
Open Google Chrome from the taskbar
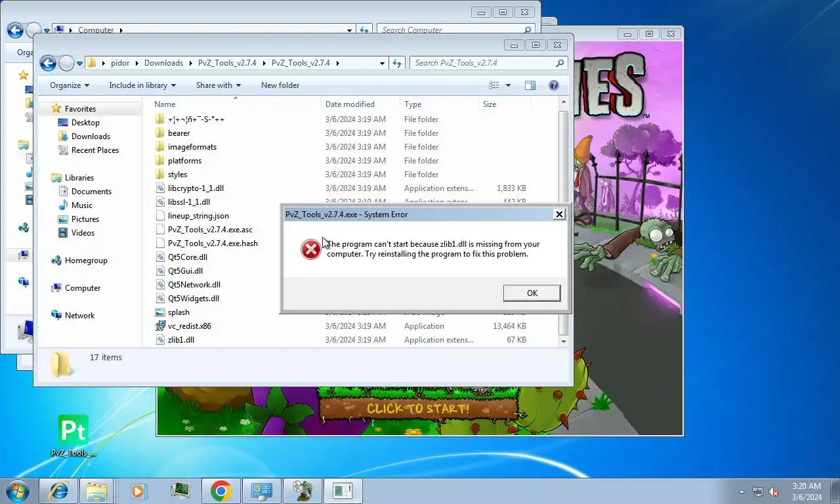(220, 491)
